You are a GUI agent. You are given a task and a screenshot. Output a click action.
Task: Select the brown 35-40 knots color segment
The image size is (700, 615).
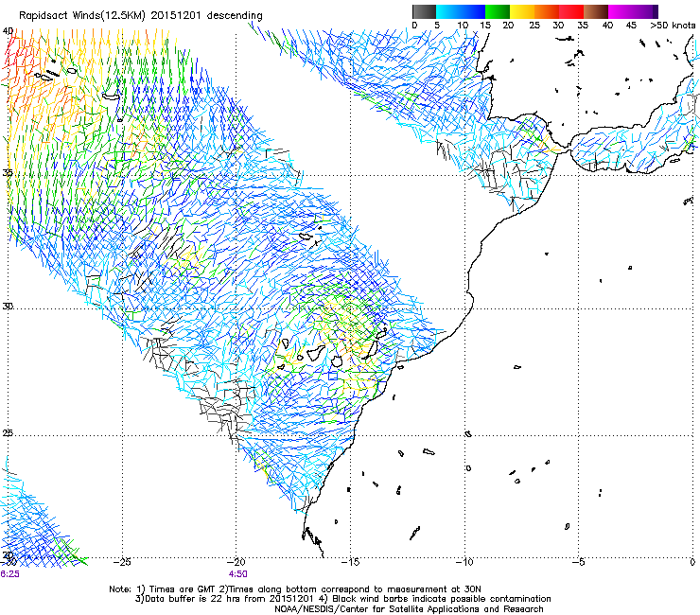pos(596,11)
